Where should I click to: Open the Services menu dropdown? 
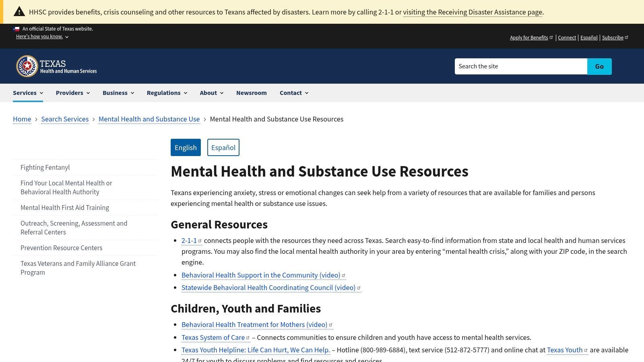pyautogui.click(x=28, y=93)
